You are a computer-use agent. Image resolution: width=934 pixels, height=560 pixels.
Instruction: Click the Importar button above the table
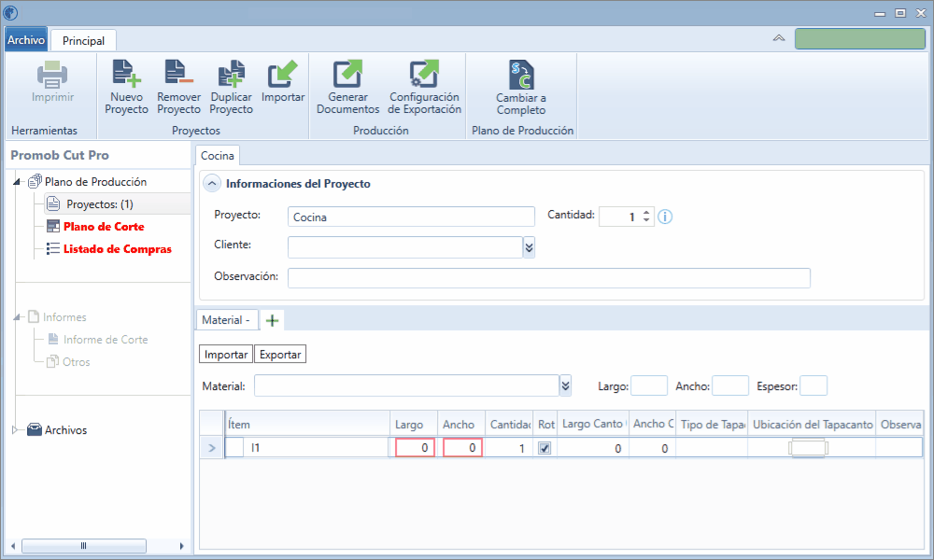pyautogui.click(x=226, y=354)
